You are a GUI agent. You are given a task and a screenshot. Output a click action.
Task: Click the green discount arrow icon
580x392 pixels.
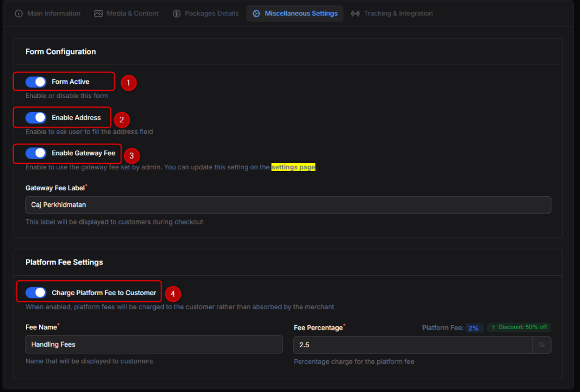[493, 327]
